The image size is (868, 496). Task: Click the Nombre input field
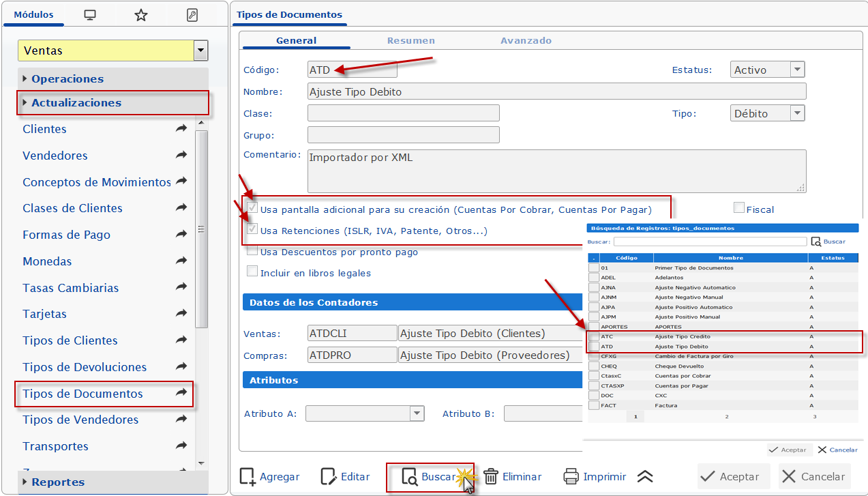click(556, 91)
